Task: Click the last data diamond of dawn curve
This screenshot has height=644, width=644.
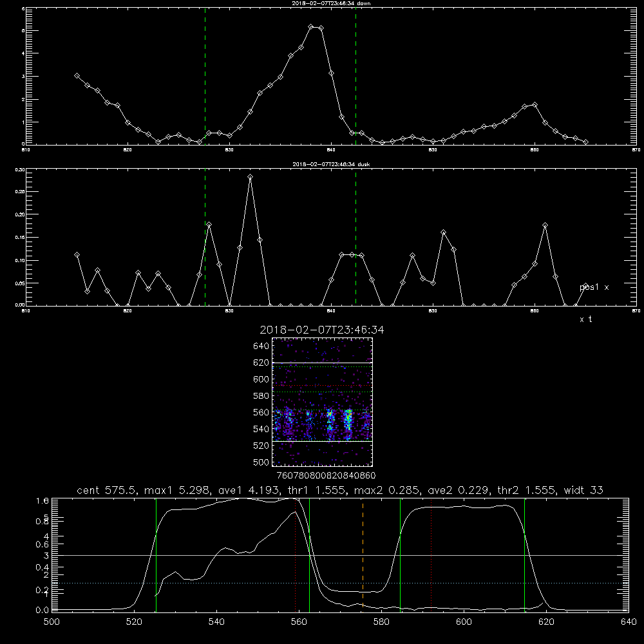Action: point(585,142)
